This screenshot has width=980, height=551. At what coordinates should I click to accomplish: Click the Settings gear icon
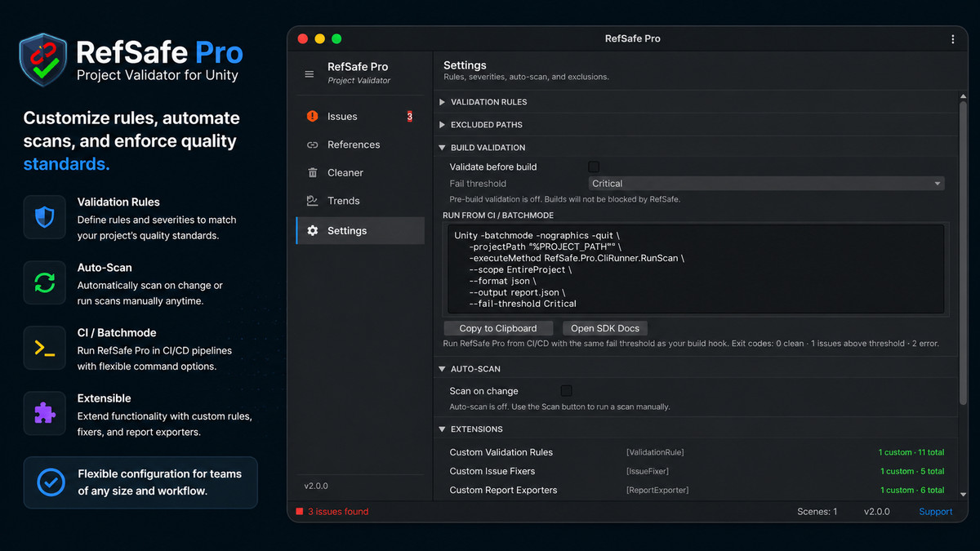pyautogui.click(x=312, y=231)
